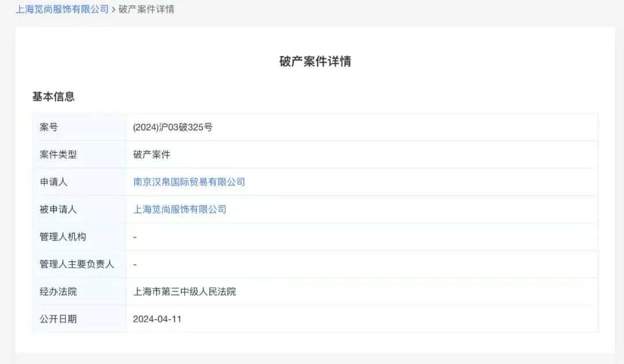
Task: Open 上海笕尚服饰有限公司 link in 被申请人 row
Action: click(180, 209)
